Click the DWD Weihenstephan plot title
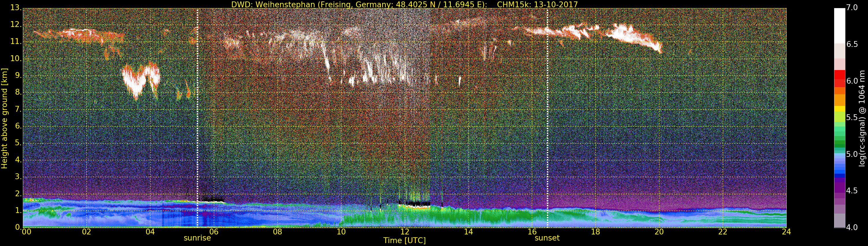Image resolution: width=868 pixels, height=246 pixels. [404, 4]
